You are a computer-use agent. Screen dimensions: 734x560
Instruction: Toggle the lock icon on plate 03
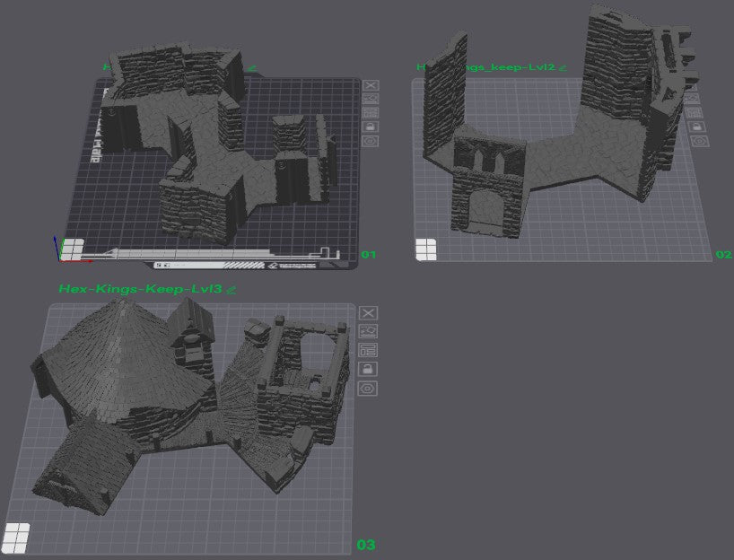tap(367, 369)
